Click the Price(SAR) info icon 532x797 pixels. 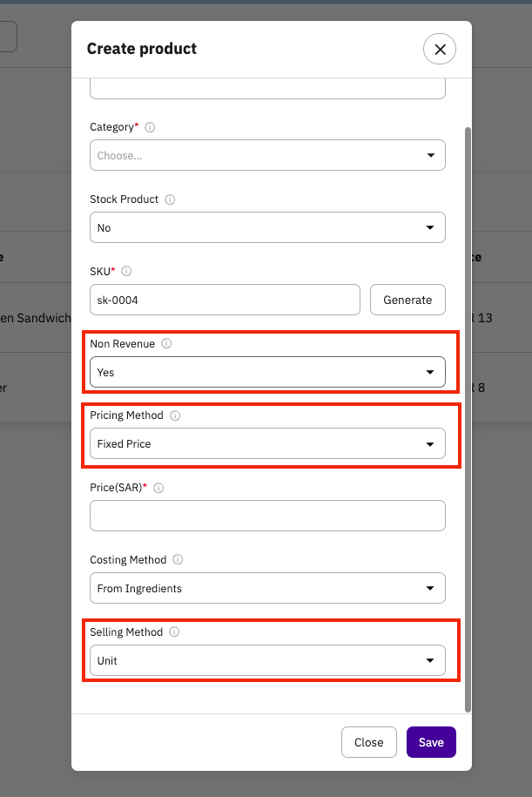coord(158,488)
